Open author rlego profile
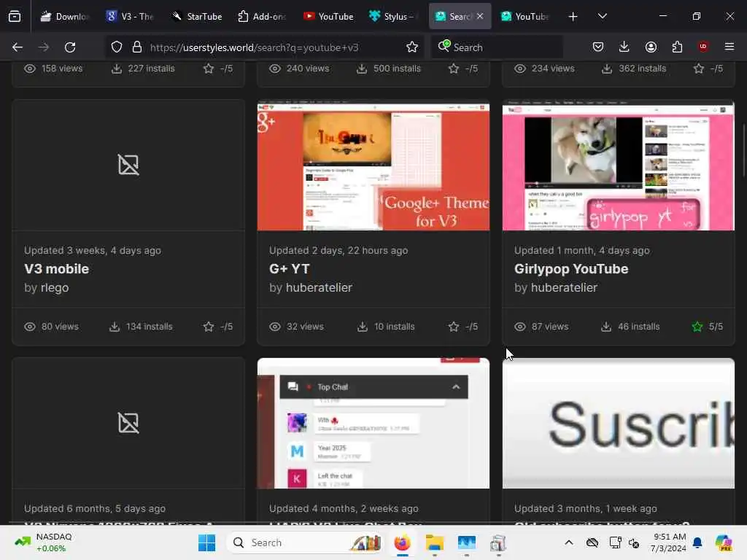This screenshot has height=560, width=747. pyautogui.click(x=55, y=287)
